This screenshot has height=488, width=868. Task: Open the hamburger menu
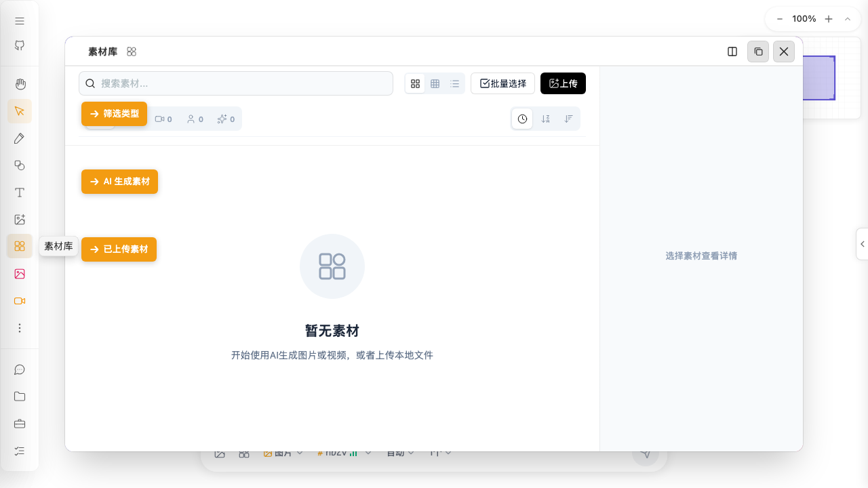20,20
